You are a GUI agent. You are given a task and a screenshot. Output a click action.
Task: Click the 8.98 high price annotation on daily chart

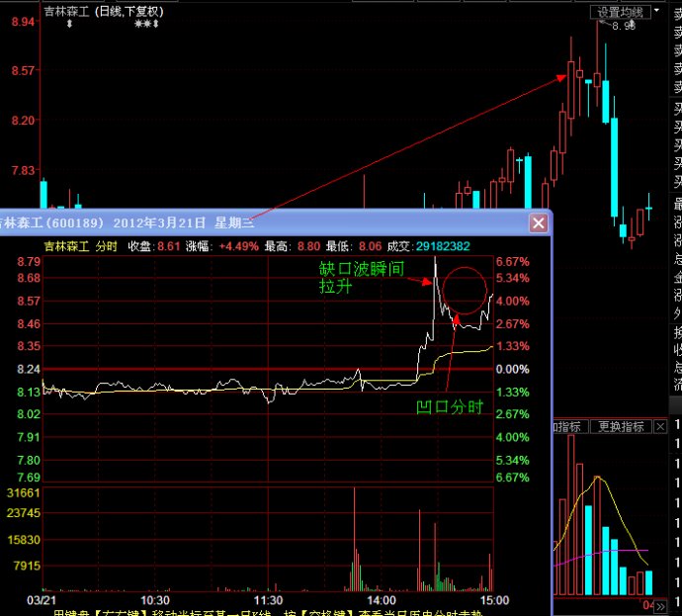pyautogui.click(x=624, y=26)
